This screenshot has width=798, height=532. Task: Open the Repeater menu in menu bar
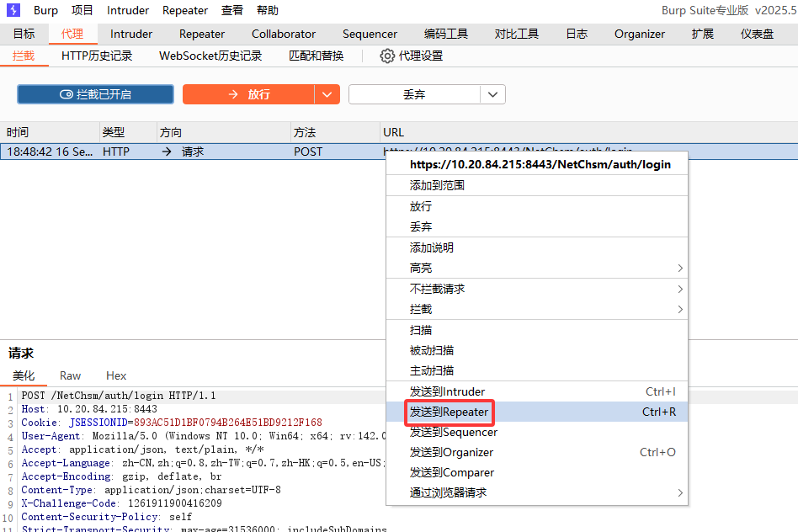click(x=185, y=10)
